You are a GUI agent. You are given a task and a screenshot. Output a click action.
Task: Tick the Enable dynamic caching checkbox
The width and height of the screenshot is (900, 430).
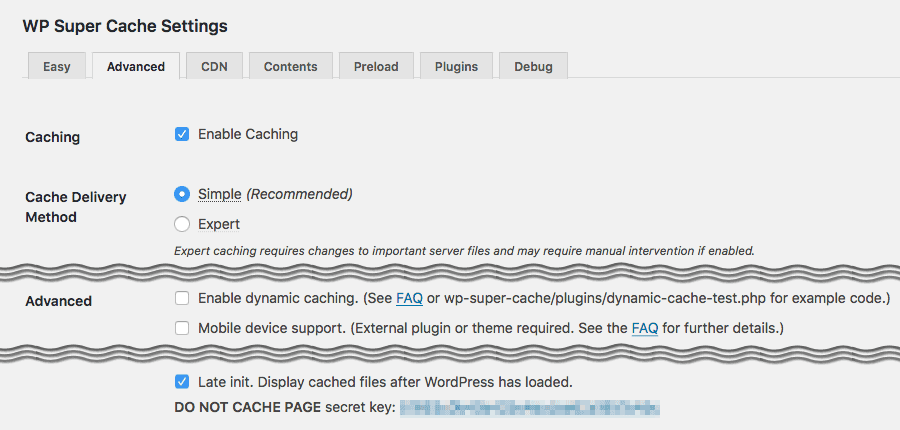click(x=182, y=299)
